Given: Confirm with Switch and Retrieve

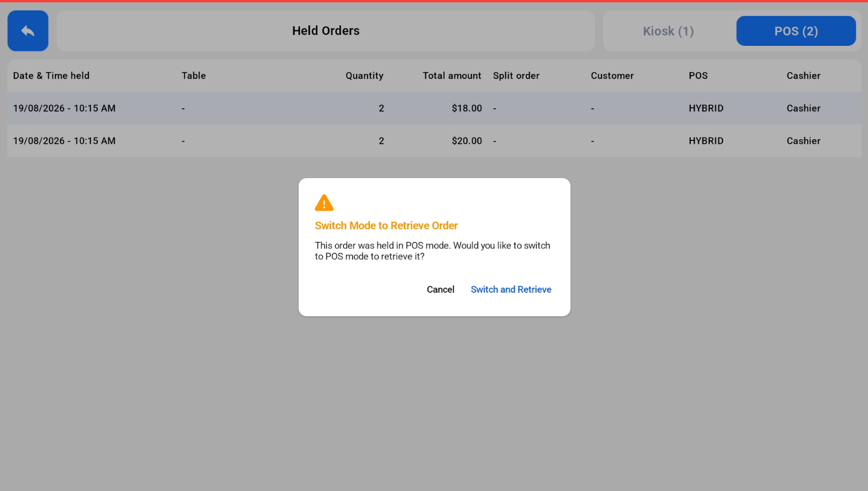Looking at the screenshot, I should [511, 289].
